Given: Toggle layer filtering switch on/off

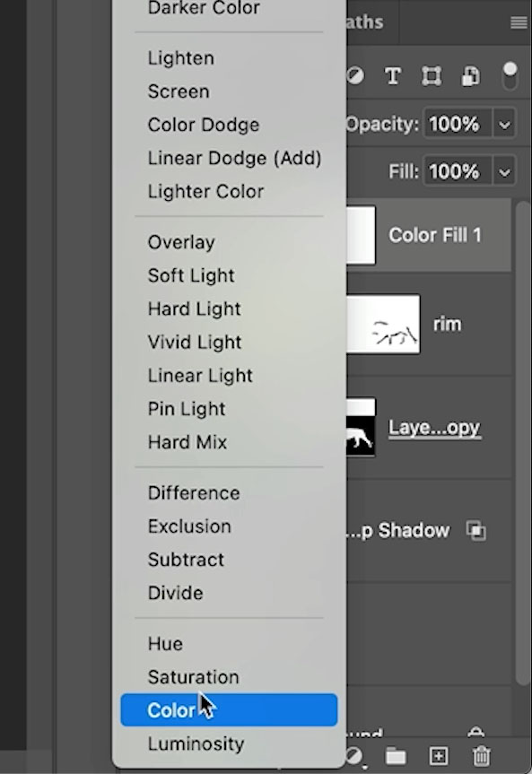Looking at the screenshot, I should coord(510,75).
